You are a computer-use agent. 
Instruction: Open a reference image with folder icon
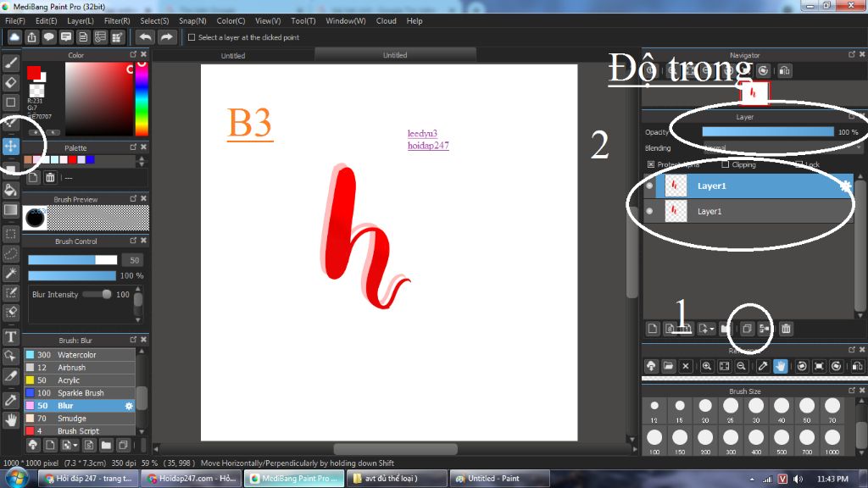(x=668, y=366)
